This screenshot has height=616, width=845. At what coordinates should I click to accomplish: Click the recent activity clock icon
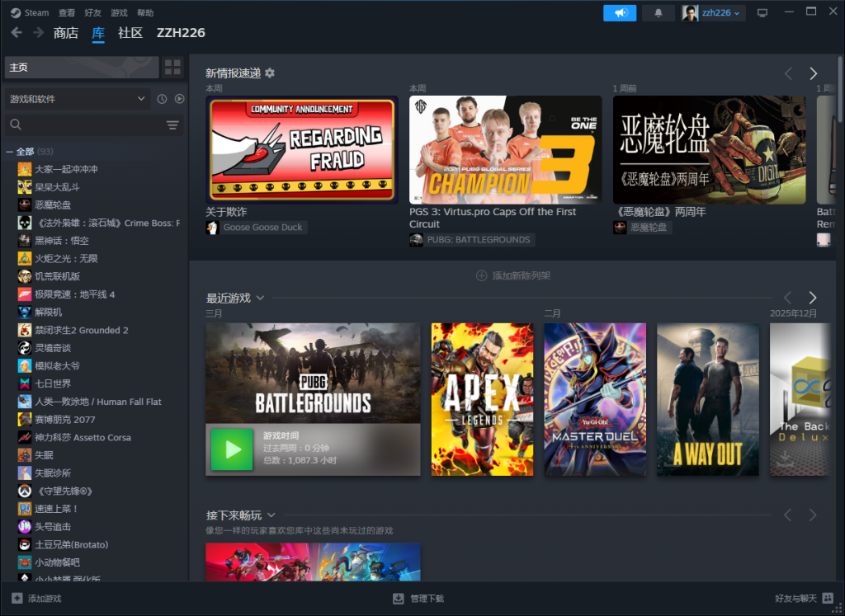pos(162,99)
